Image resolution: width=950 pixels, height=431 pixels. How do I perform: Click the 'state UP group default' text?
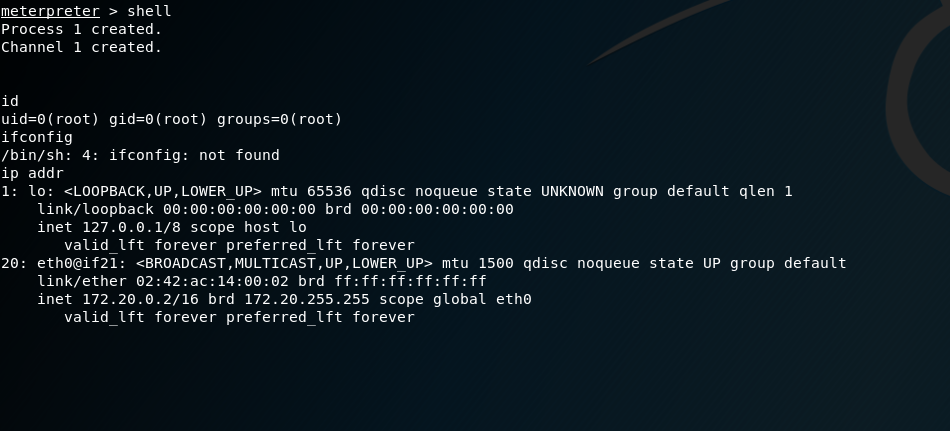click(x=748, y=263)
